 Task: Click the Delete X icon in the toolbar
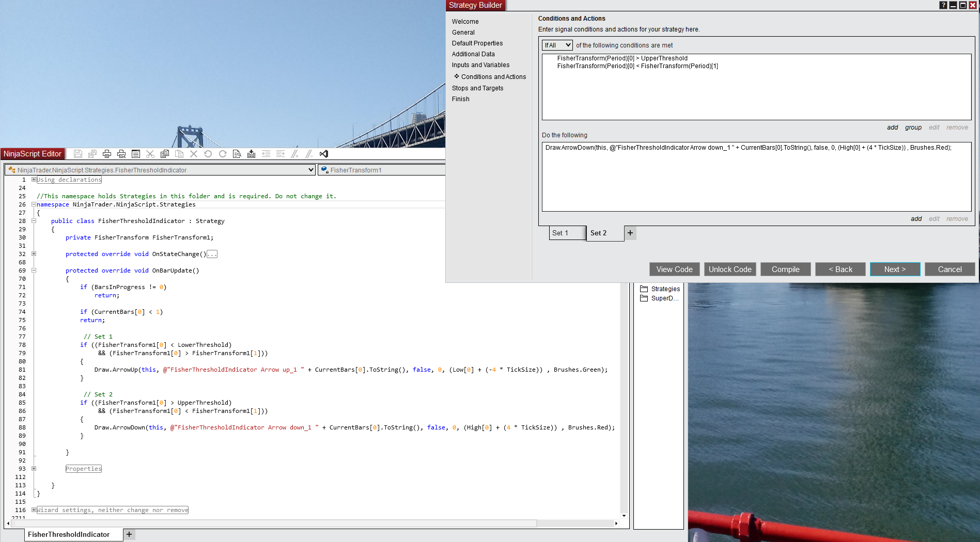(194, 154)
